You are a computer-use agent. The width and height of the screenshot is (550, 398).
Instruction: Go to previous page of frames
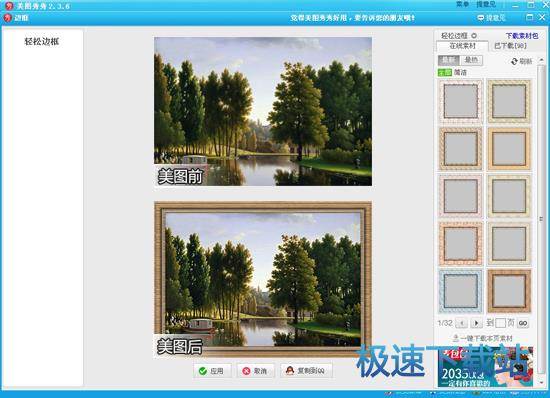point(462,323)
